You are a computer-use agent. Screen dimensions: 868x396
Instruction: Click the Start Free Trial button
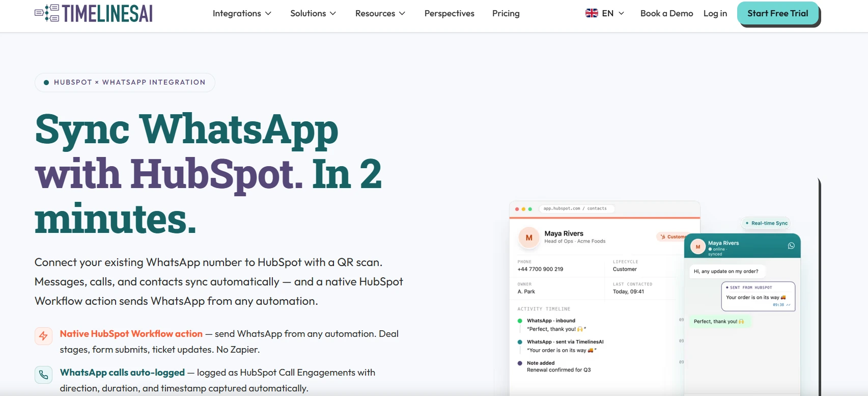[778, 13]
